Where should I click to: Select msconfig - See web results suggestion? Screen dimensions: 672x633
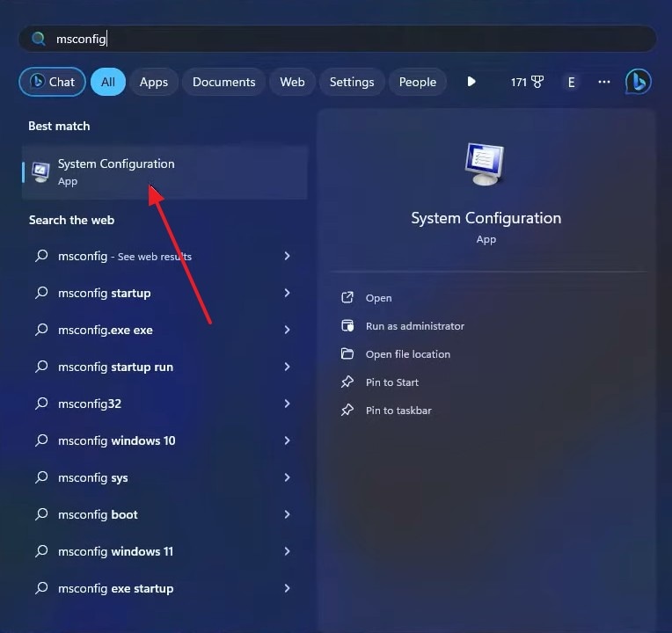tap(165, 256)
